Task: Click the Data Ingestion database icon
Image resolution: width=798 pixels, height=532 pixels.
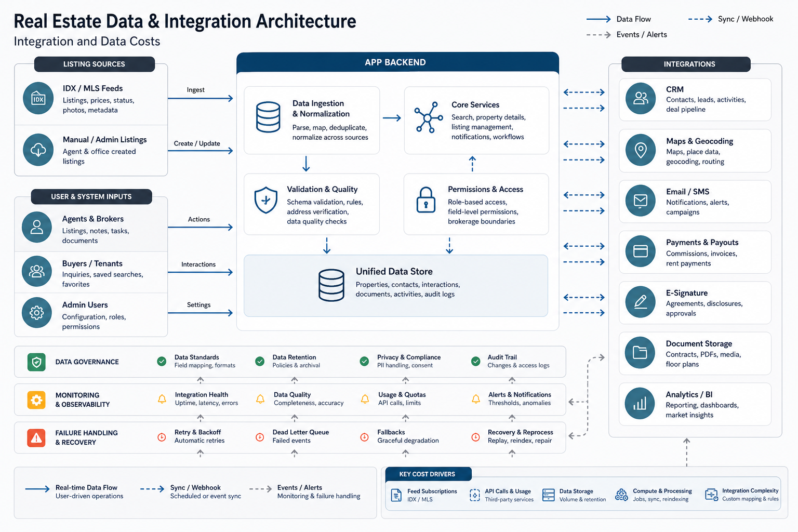Action: tap(268, 117)
